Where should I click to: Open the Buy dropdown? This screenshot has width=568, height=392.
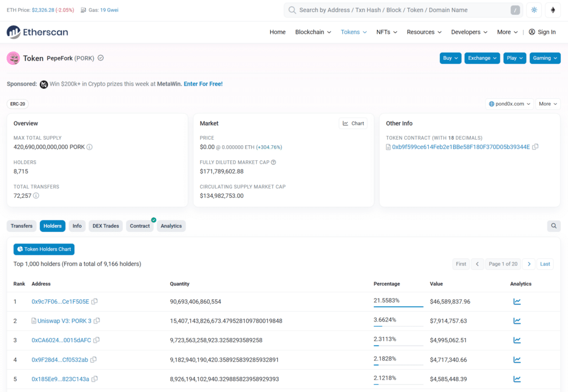point(450,58)
